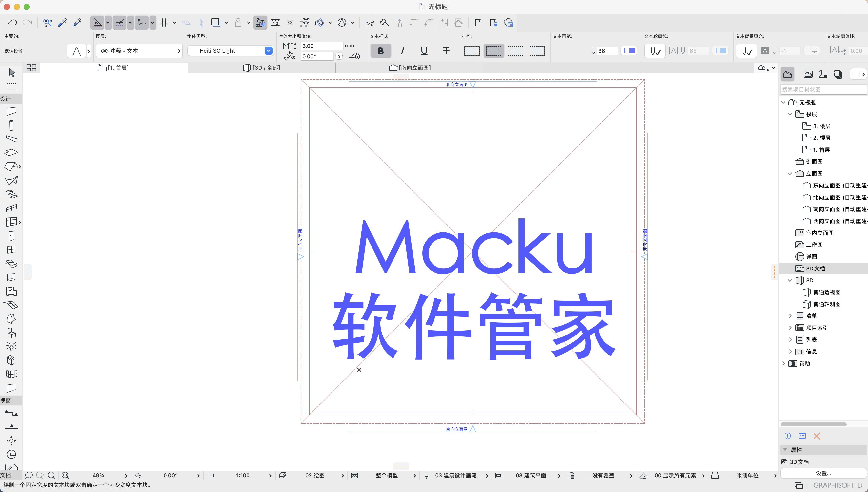
Task: Click new viewpoint plus icon
Action: point(788,436)
